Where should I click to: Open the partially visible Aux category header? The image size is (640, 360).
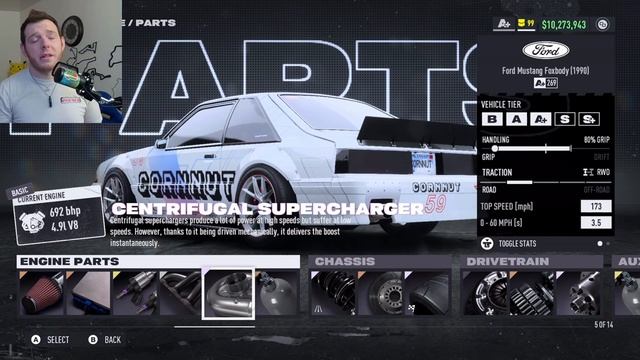pyautogui.click(x=626, y=262)
